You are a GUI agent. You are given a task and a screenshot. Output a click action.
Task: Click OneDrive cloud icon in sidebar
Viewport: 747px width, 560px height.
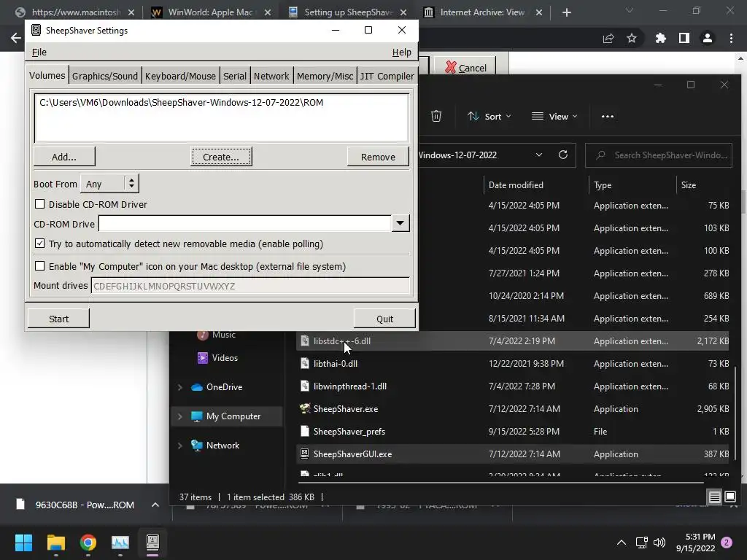point(197,387)
